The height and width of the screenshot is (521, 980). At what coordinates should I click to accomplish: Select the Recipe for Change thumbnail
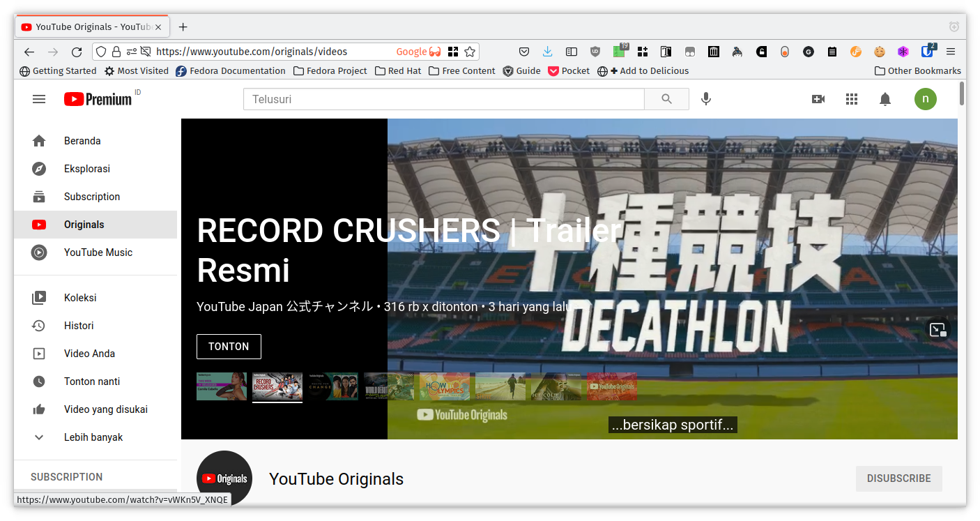(x=333, y=386)
